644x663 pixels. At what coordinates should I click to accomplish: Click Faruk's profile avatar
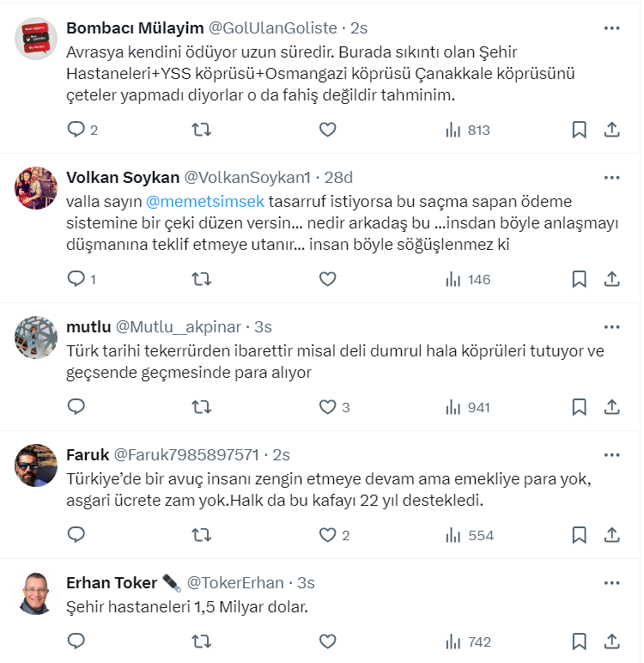point(36,465)
